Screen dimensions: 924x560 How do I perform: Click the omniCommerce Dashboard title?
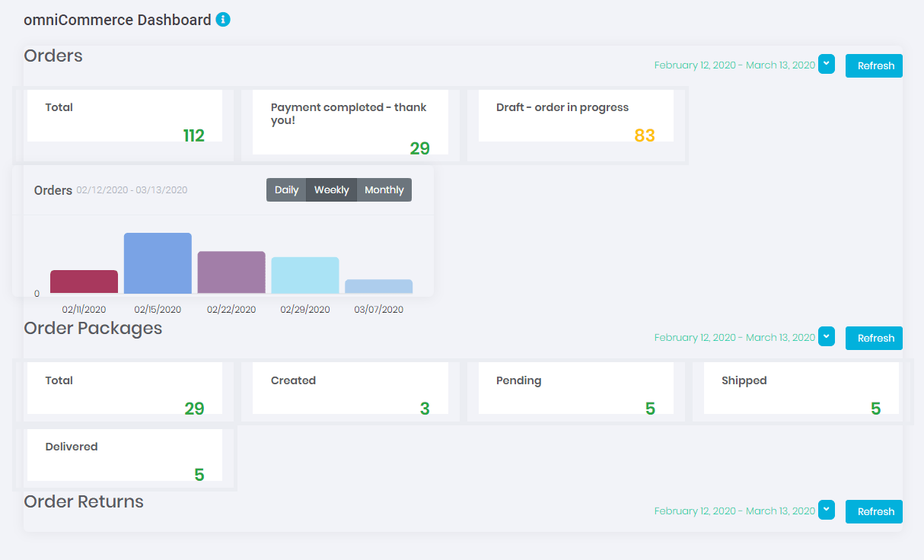[x=117, y=21]
